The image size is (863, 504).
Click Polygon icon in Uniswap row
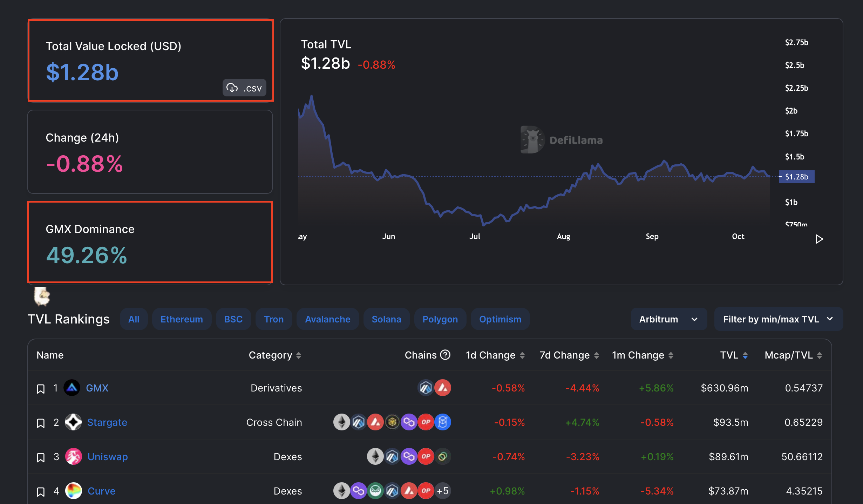click(409, 457)
